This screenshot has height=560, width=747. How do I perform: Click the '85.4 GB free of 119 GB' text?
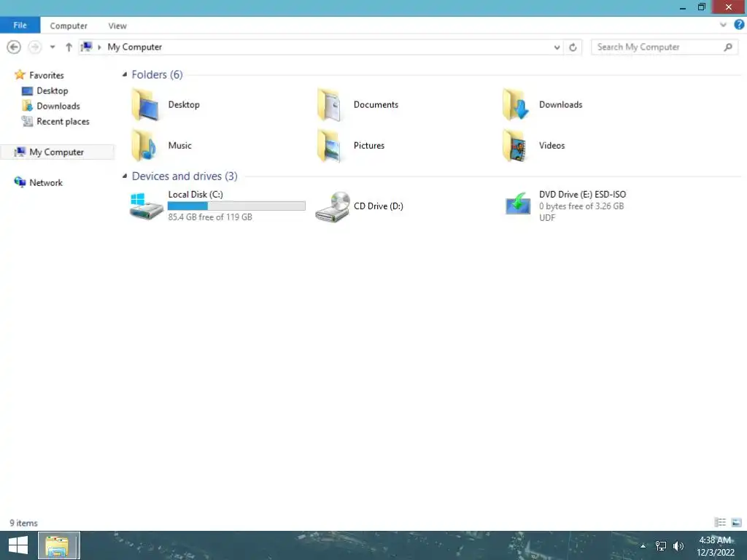[210, 217]
